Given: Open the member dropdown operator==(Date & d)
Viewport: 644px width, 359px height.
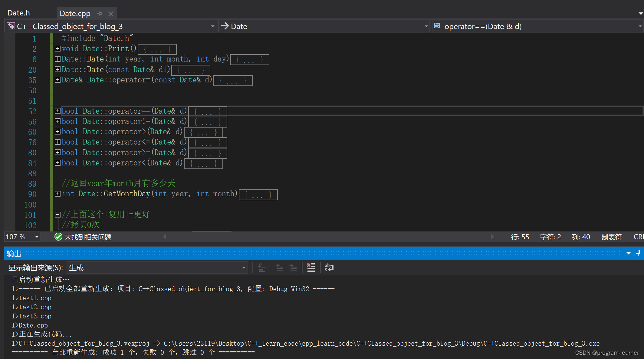Looking at the screenshot, I should click(x=538, y=26).
